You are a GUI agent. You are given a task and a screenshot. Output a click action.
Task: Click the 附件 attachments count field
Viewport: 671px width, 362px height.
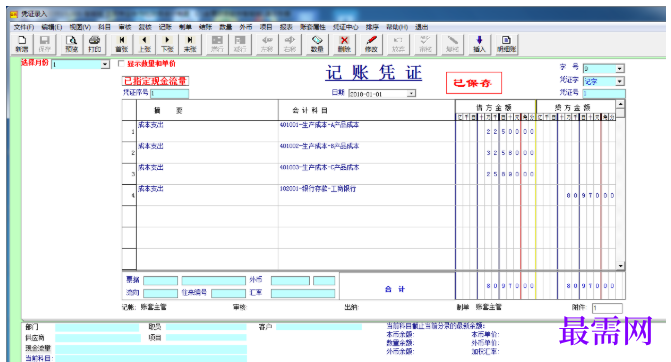point(607,308)
